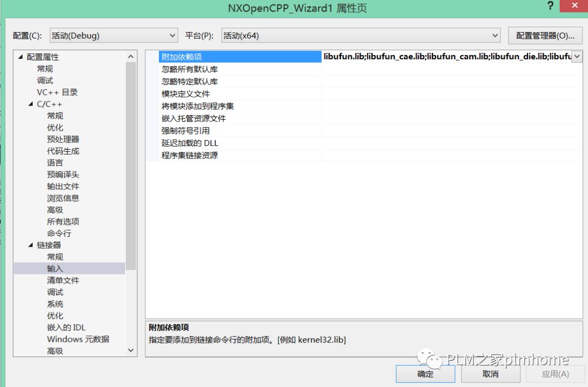The width and height of the screenshot is (588, 387).
Task: Select the 嵌入托管资源文件 property
Action: coord(193,119)
